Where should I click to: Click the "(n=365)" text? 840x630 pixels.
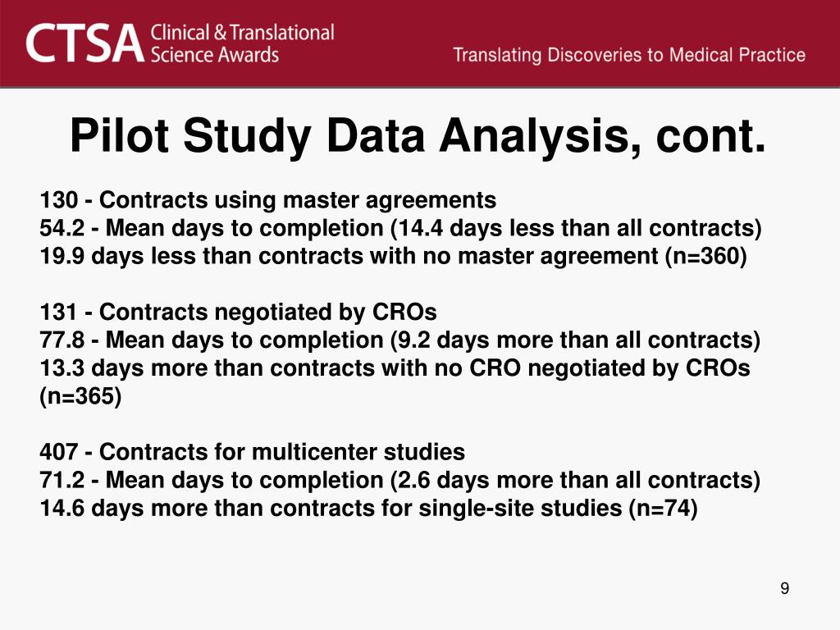tap(81, 396)
